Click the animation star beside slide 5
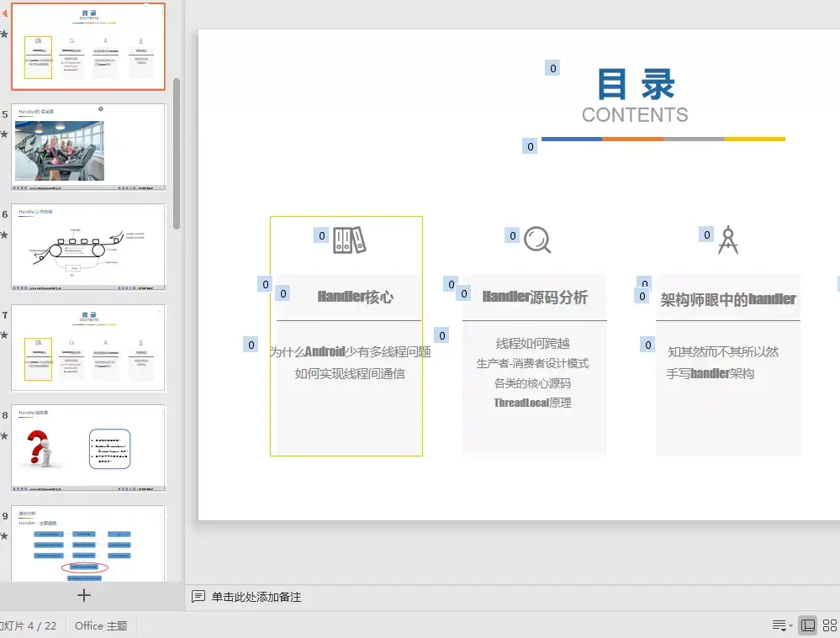This screenshot has width=840, height=638. coord(4,134)
